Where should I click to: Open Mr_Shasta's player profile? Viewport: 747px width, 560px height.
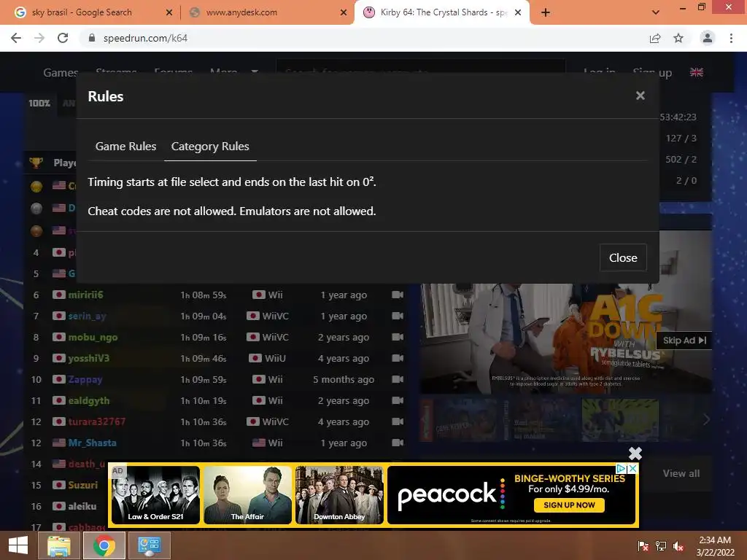pos(93,443)
